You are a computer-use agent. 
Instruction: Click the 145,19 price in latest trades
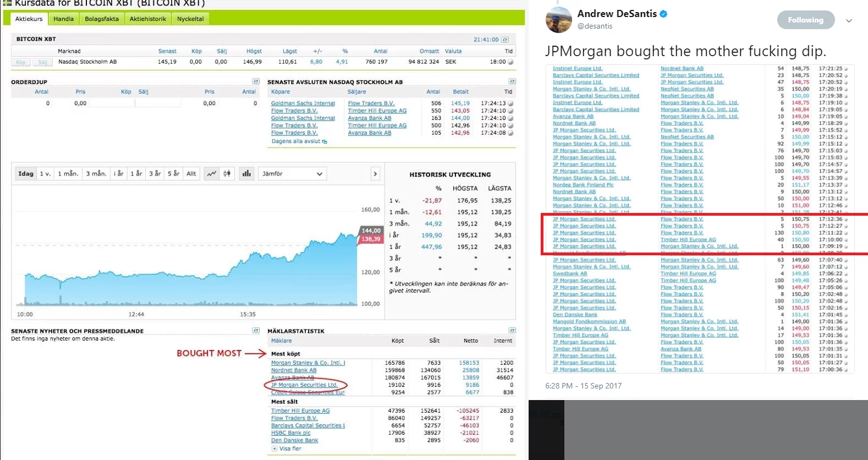tap(460, 103)
